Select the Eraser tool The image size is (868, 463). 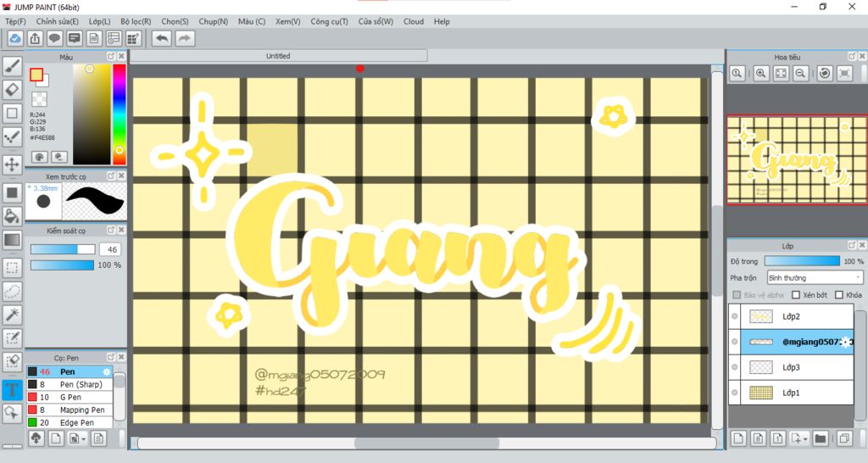[12, 89]
